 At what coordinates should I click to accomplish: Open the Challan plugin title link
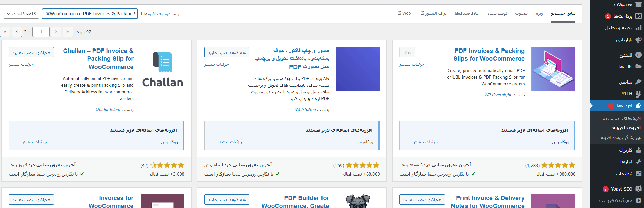(98, 59)
